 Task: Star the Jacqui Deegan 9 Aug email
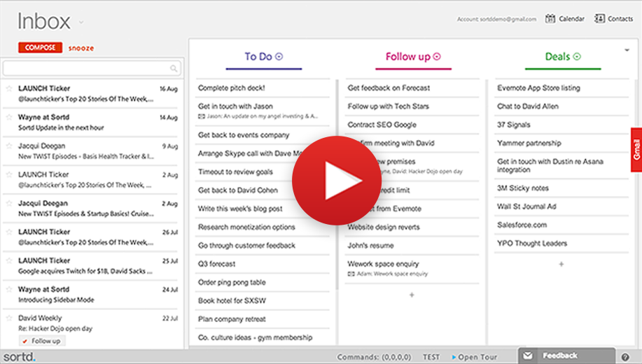point(9,146)
